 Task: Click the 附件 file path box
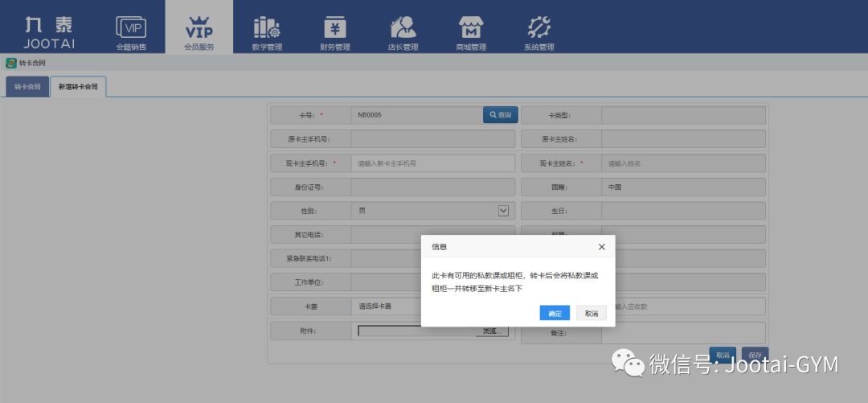416,331
